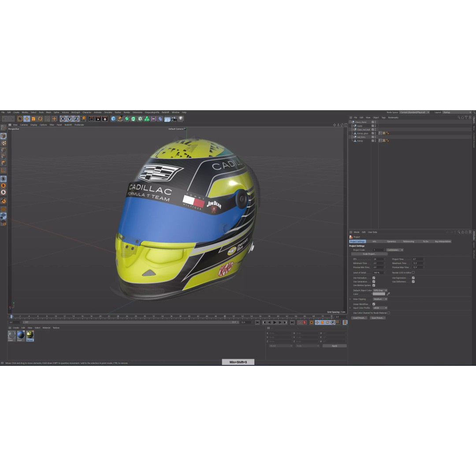Toggle Linear Workflow checkbox

[x=374, y=304]
